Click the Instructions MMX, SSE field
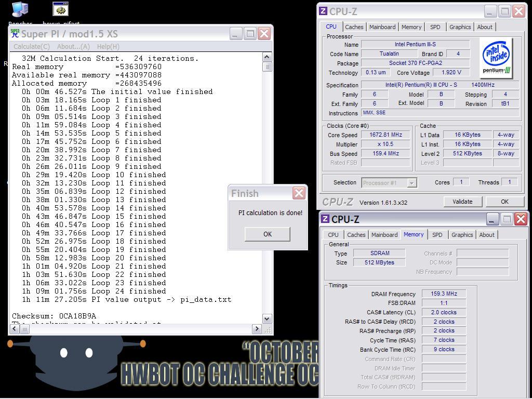 click(440, 113)
